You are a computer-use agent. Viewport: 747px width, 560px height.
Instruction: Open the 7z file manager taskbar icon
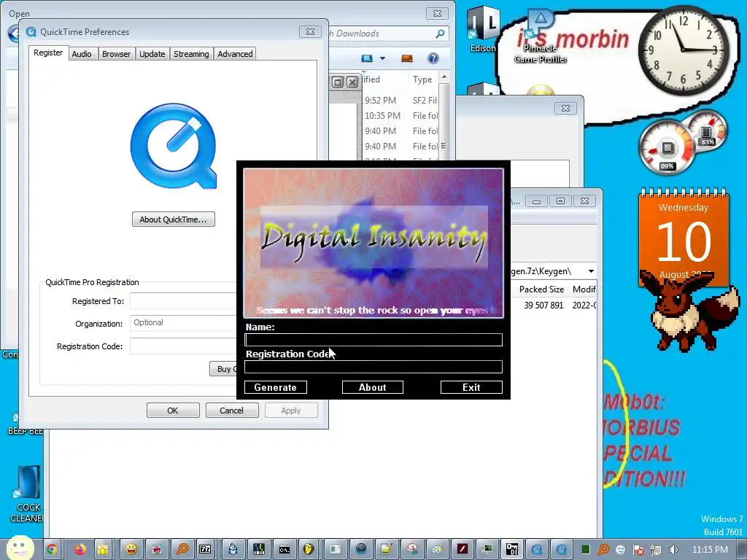(205, 550)
